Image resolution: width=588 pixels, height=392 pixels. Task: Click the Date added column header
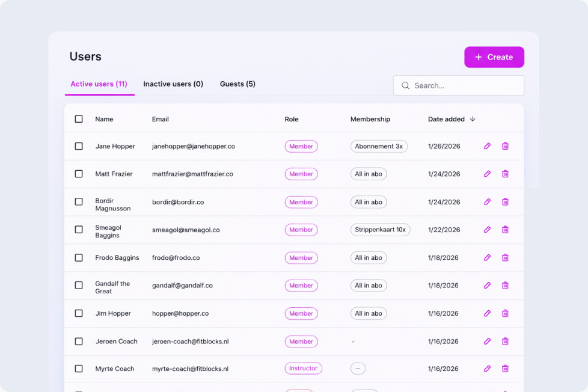pyautogui.click(x=446, y=119)
